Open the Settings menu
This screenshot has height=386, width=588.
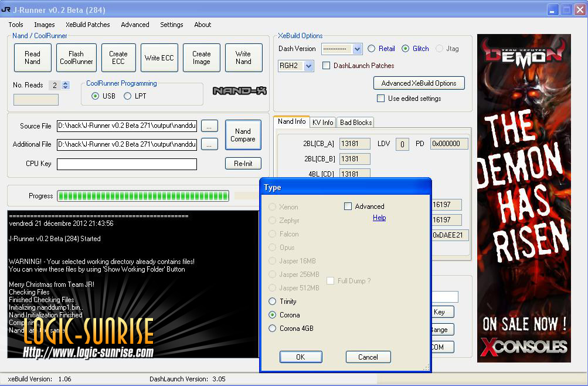coord(172,25)
